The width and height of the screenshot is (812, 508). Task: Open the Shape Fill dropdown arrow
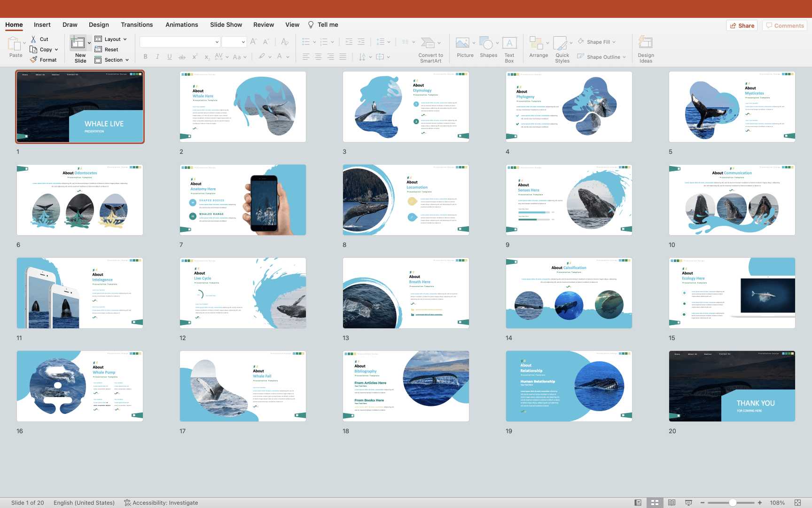(x=614, y=42)
